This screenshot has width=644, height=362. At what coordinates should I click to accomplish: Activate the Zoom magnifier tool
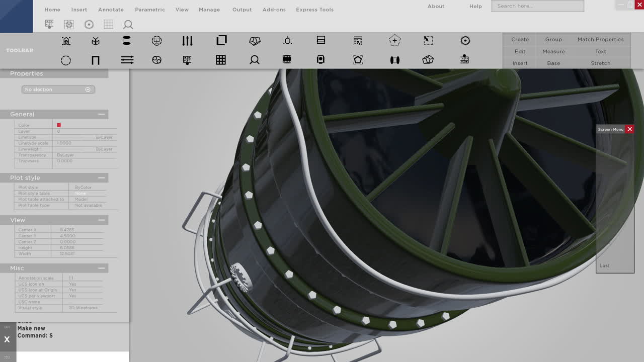pos(255,60)
